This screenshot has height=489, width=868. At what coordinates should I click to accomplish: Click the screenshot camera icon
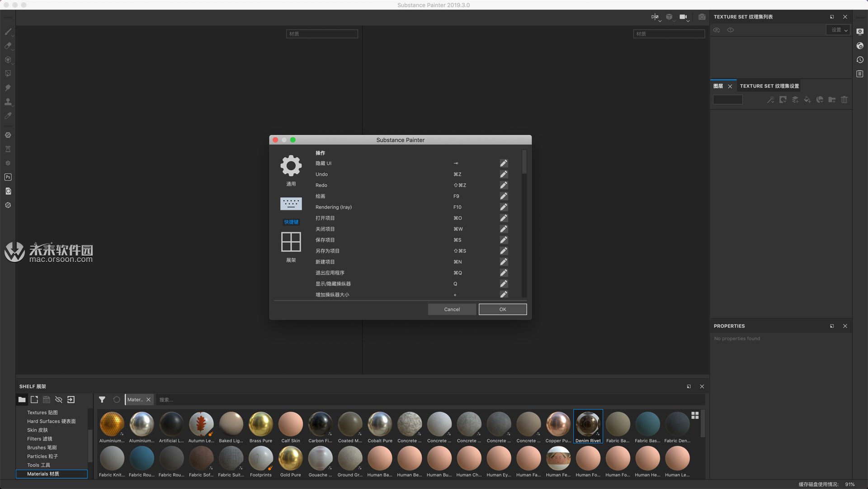point(702,17)
